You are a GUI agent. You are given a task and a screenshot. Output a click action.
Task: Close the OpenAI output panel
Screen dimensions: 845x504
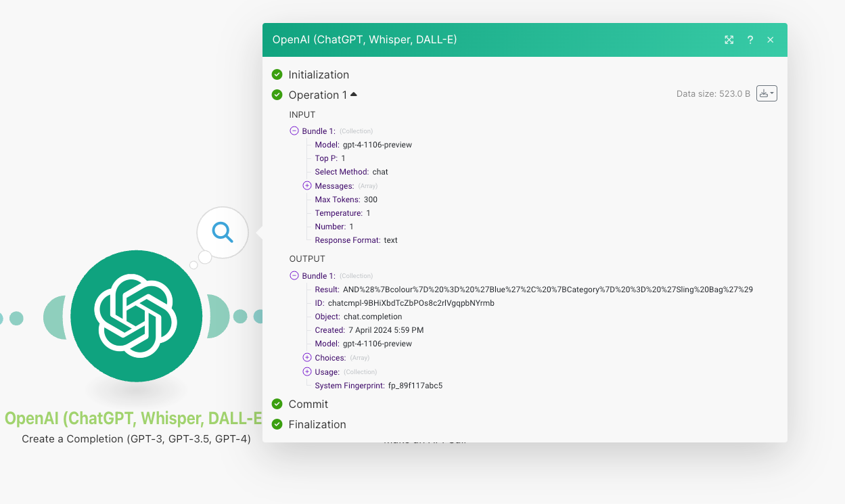coord(770,40)
